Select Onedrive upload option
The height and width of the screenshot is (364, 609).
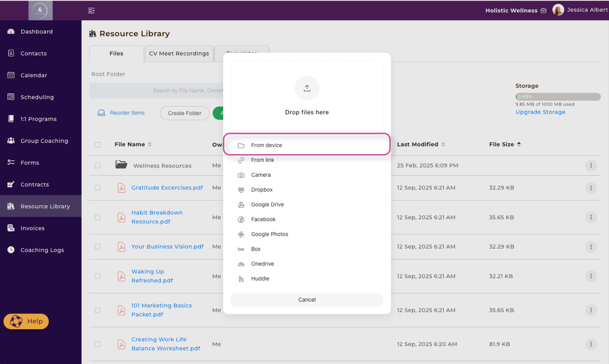click(x=262, y=264)
